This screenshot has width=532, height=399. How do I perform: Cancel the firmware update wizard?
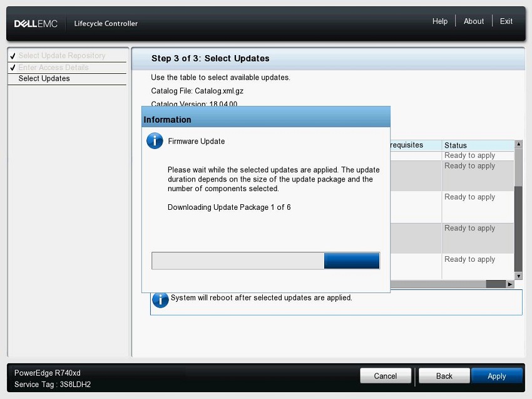pyautogui.click(x=386, y=376)
